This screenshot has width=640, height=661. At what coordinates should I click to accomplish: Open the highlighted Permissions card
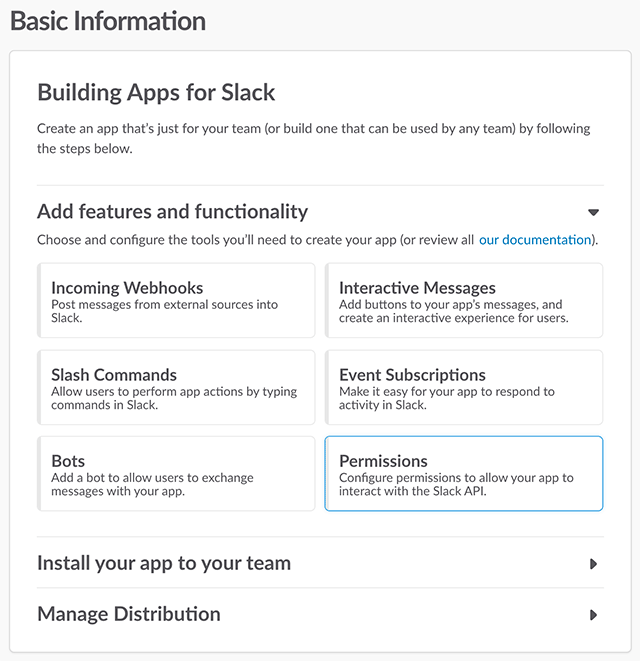click(x=464, y=473)
